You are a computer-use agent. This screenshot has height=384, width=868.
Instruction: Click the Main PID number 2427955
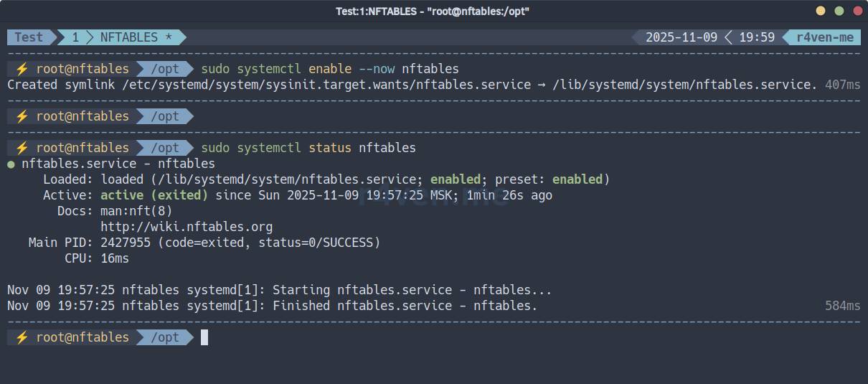(126, 243)
